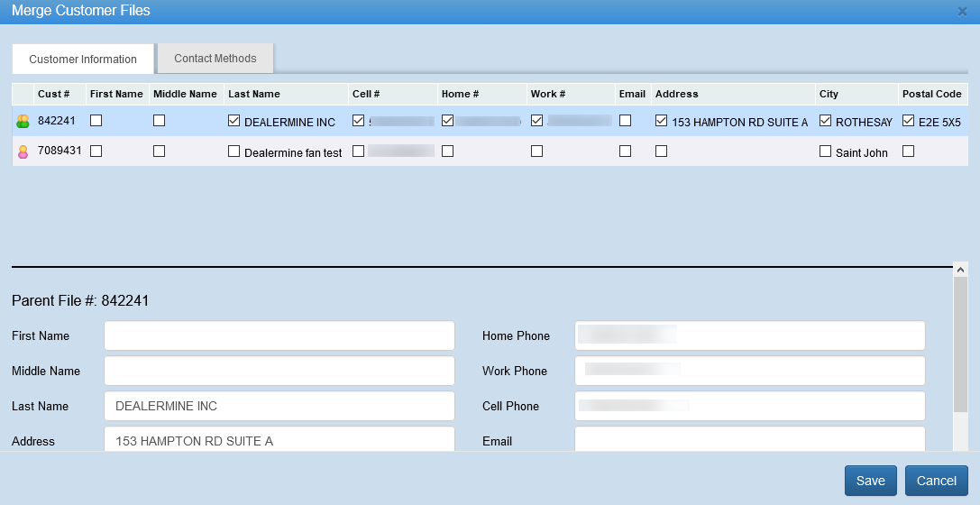Click into the First Name input field
This screenshot has height=505, width=980.
tap(279, 335)
